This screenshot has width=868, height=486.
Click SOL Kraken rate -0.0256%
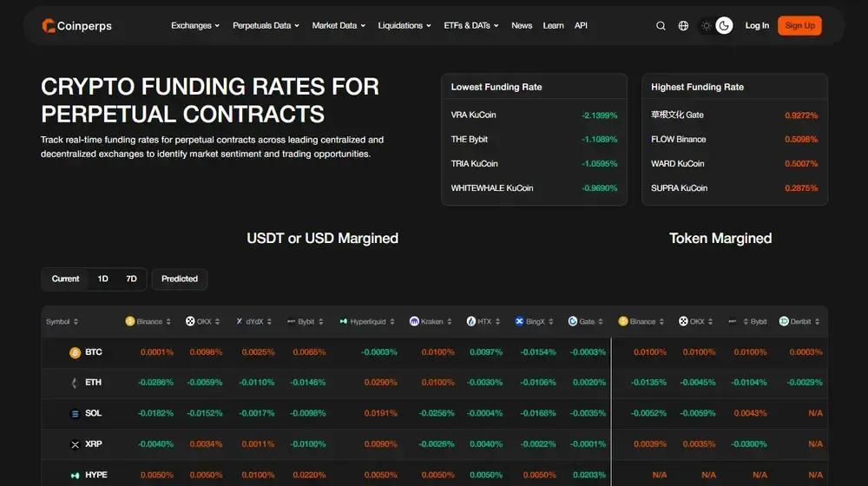(x=437, y=413)
